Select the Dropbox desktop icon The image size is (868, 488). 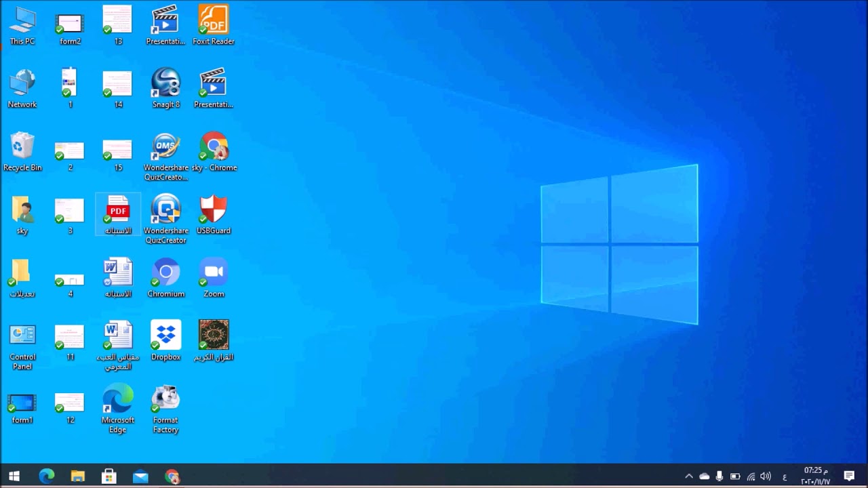coord(165,341)
